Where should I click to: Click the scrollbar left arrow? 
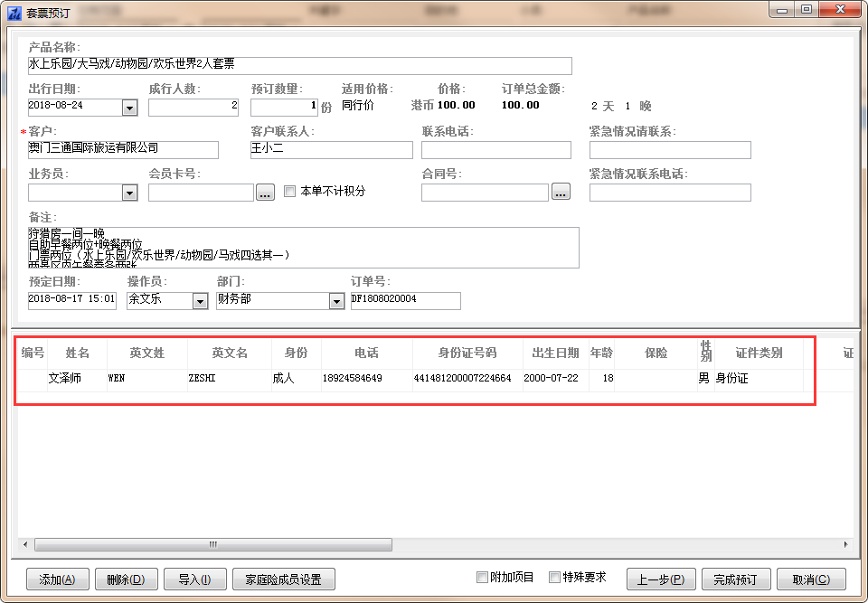click(25, 545)
